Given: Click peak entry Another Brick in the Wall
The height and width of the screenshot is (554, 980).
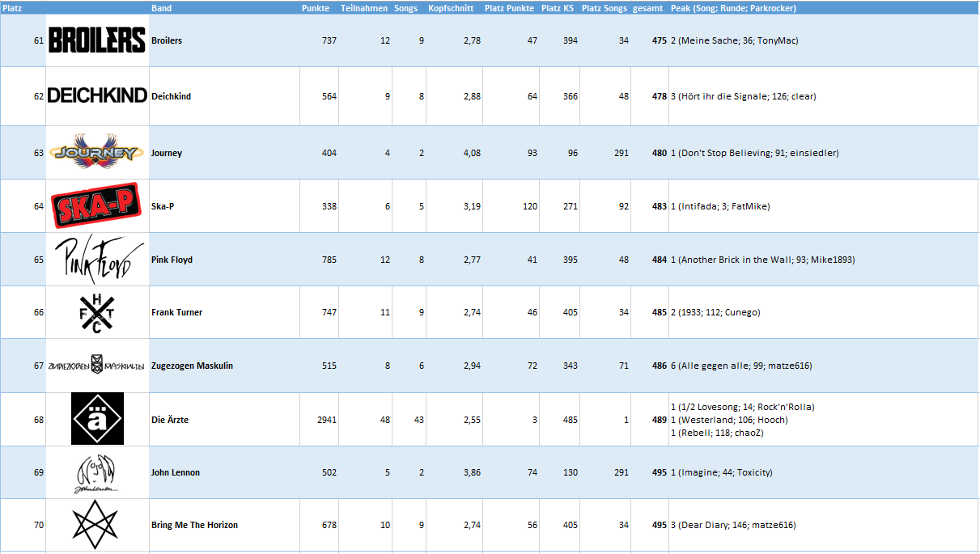Looking at the screenshot, I should click(763, 260).
